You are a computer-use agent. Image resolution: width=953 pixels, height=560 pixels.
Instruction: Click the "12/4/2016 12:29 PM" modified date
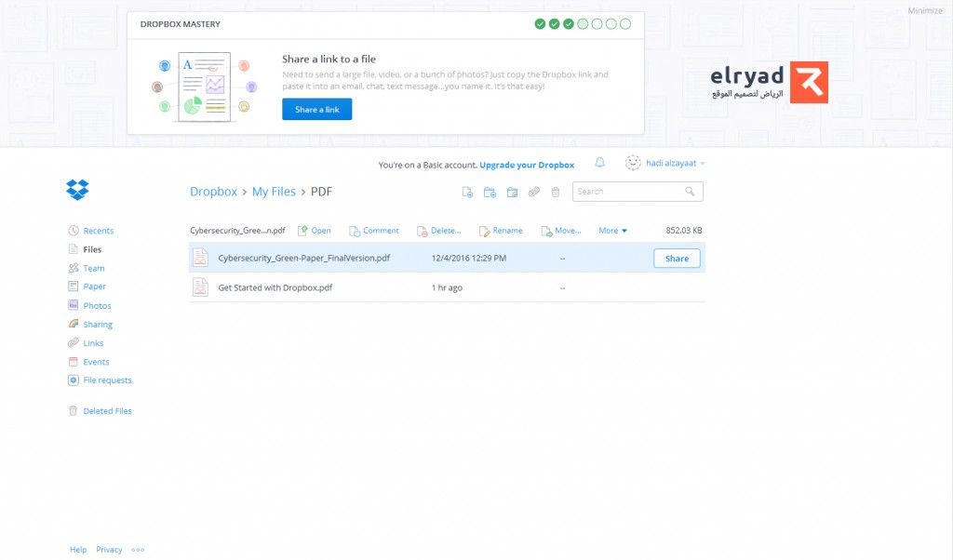469,258
